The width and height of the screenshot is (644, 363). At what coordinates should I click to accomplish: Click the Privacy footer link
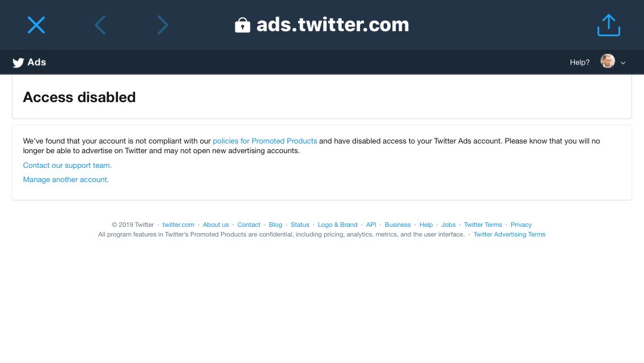[x=521, y=225]
